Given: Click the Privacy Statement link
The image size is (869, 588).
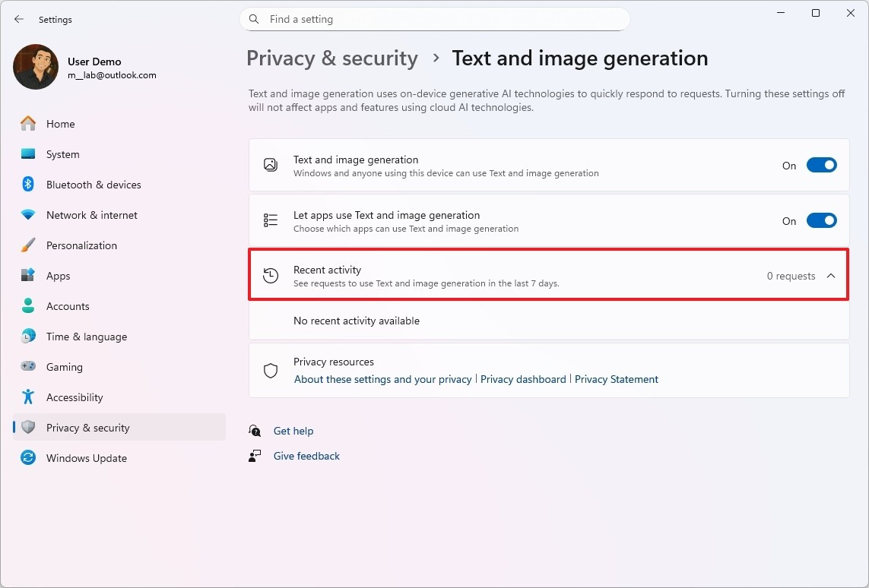Looking at the screenshot, I should click(x=617, y=378).
